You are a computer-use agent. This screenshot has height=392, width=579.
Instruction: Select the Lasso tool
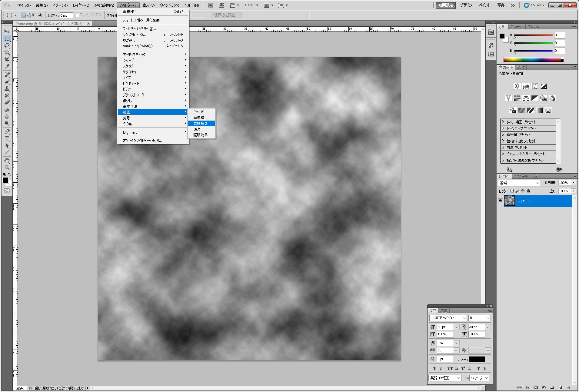point(7,45)
